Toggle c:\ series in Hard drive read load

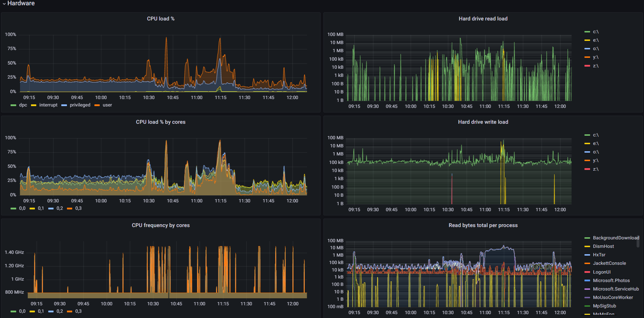click(x=596, y=32)
